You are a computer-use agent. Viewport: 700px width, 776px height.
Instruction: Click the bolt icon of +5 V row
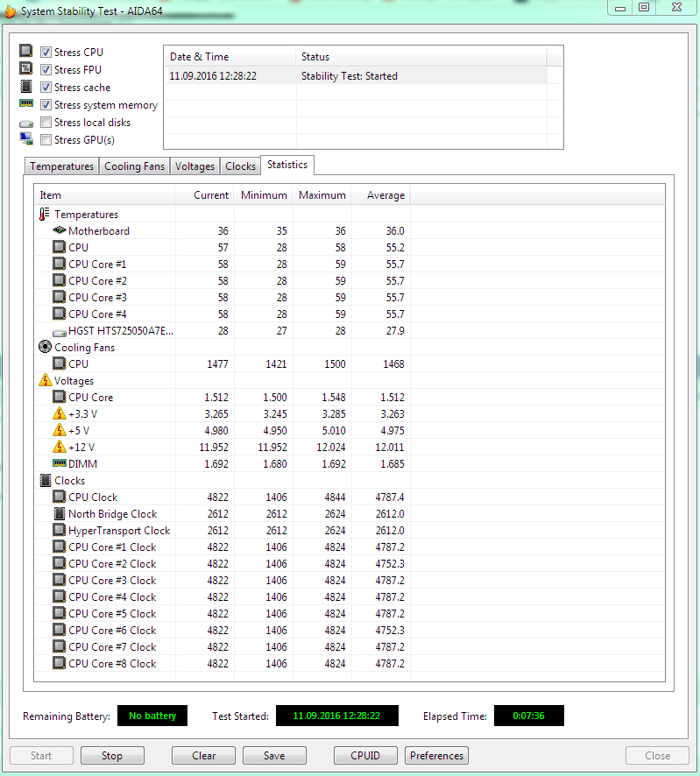(x=60, y=430)
